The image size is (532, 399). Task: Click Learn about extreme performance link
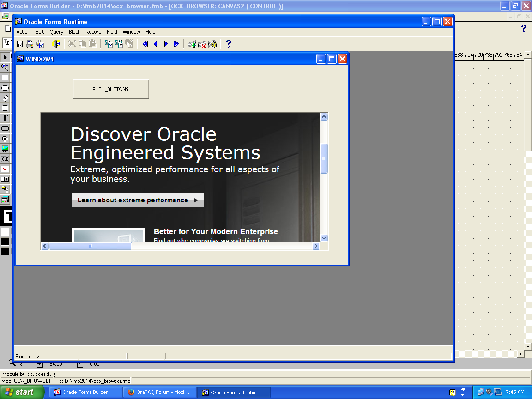click(138, 200)
